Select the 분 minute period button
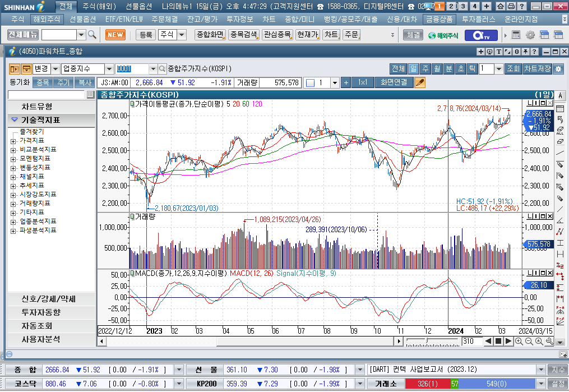569x392 pixels. (449, 68)
